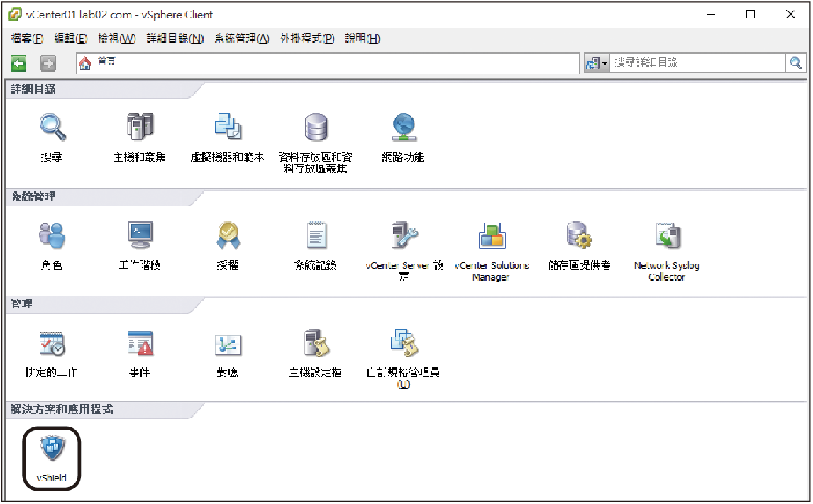Image resolution: width=813 pixels, height=504 pixels.
Task: Open 主機和叢集 (Hosts and Clusters)
Action: click(140, 126)
